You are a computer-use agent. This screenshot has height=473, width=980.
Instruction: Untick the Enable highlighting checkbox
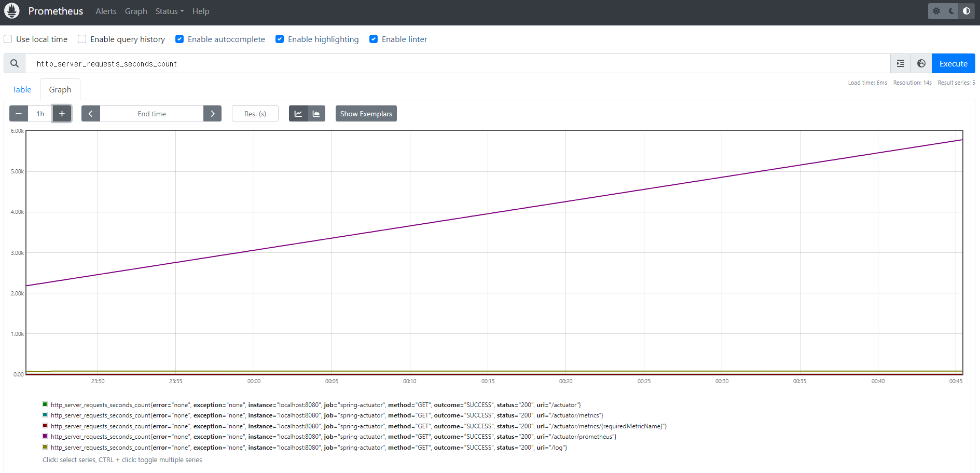[280, 39]
